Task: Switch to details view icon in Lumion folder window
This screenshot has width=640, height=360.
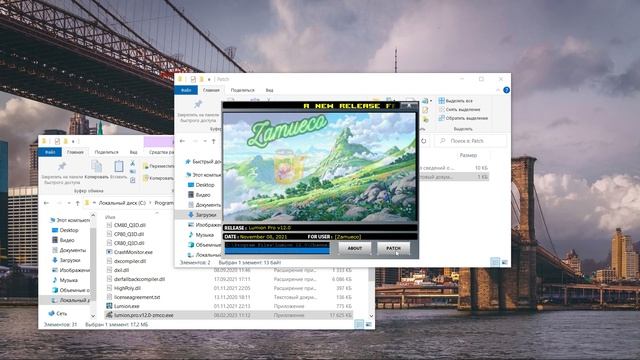Action: [x=359, y=324]
